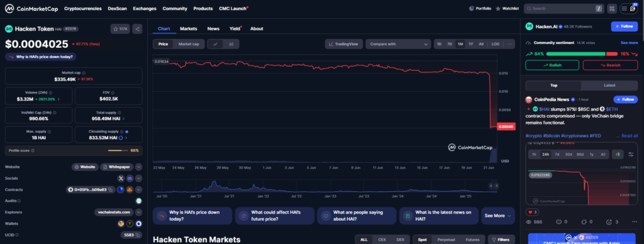
Task: Click the audit badge icon in Audits row
Action: tap(139, 201)
